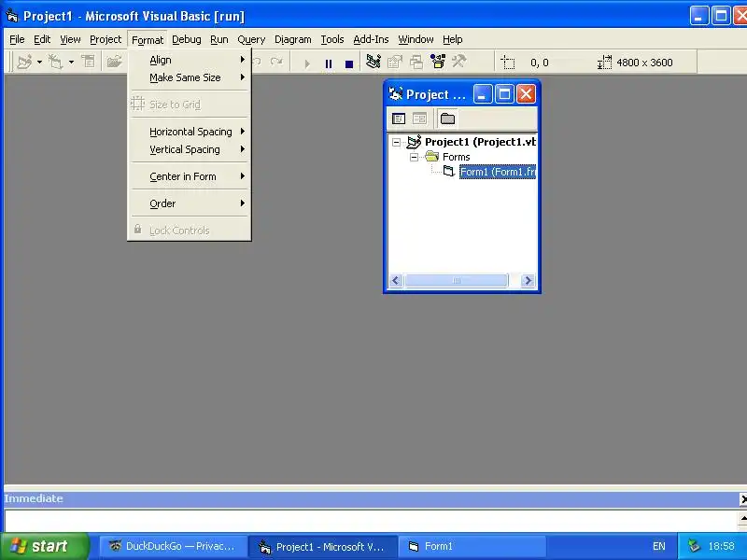Open Project Explorer from the toolbar
This screenshot has width=747, height=560.
373,62
